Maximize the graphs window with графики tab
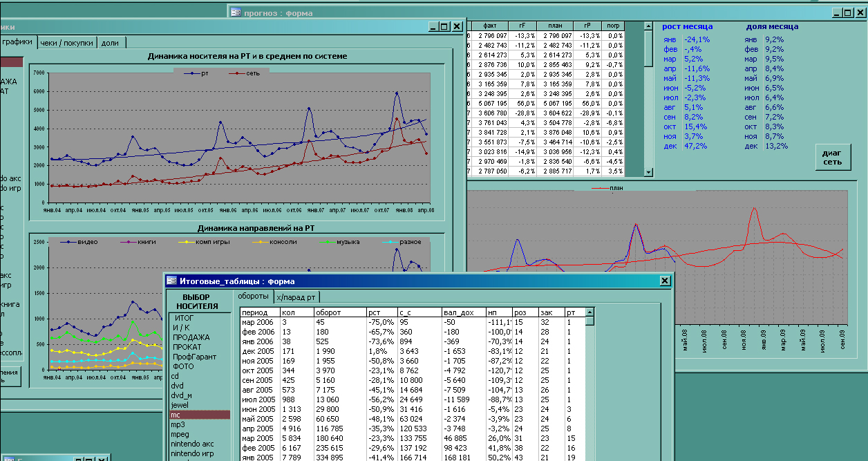This screenshot has width=868, height=461. pyautogui.click(x=444, y=26)
